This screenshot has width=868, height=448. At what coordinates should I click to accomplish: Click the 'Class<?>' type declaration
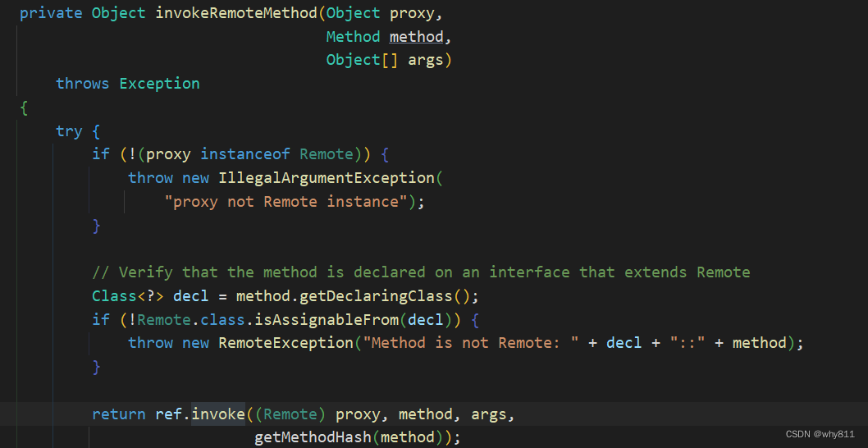click(128, 296)
